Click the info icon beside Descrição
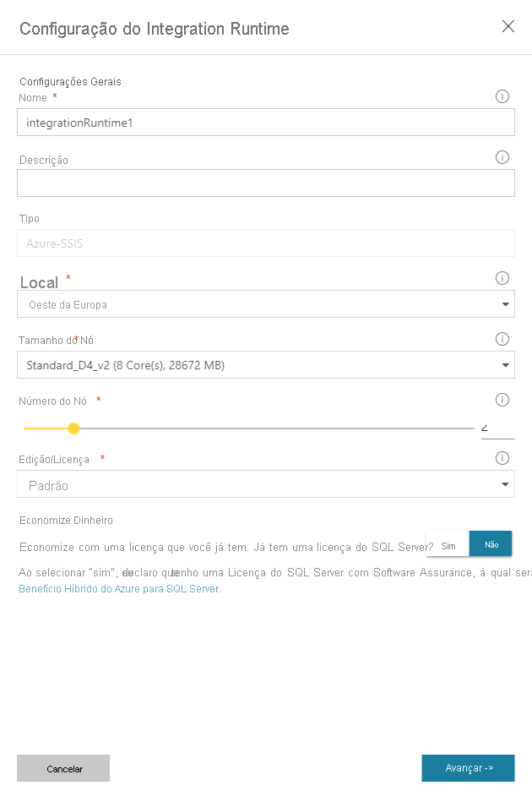 (502, 157)
